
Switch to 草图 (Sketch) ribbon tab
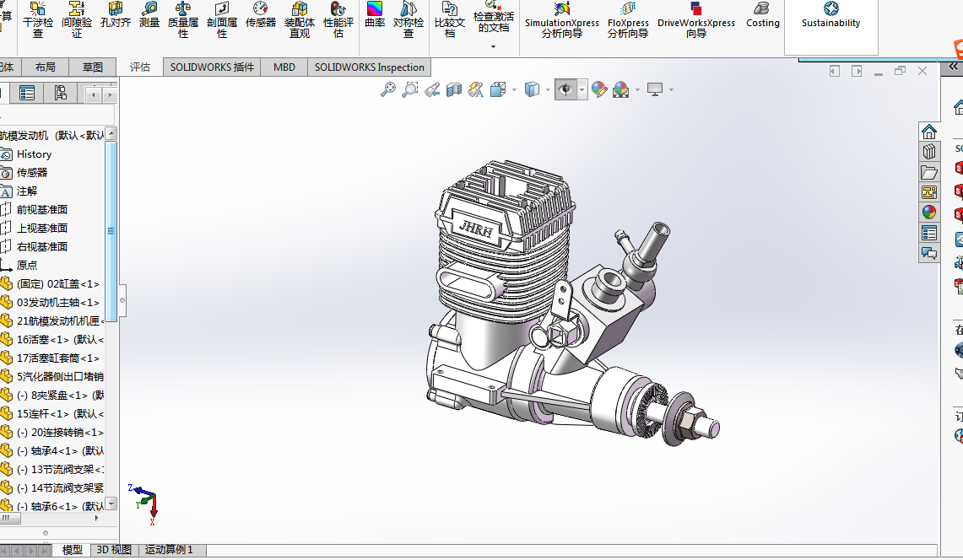point(93,67)
